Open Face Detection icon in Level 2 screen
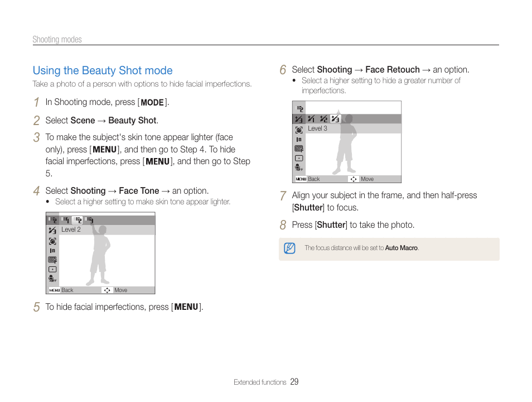Viewport: 532px width, 402px height. click(52, 241)
